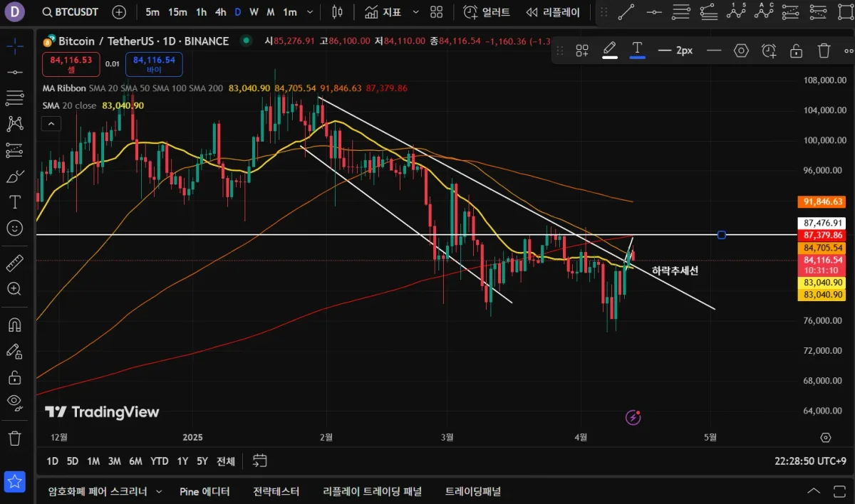Open the line color pencil swatch
This screenshot has height=504, width=855.
click(610, 51)
